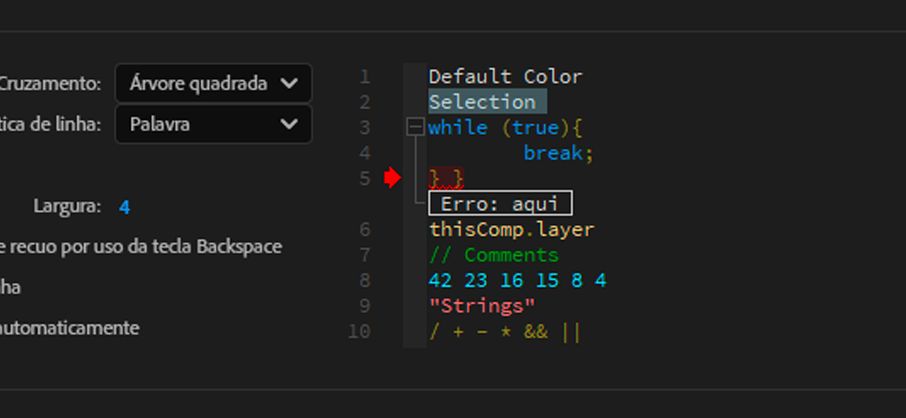Click the operators sample line

click(505, 332)
